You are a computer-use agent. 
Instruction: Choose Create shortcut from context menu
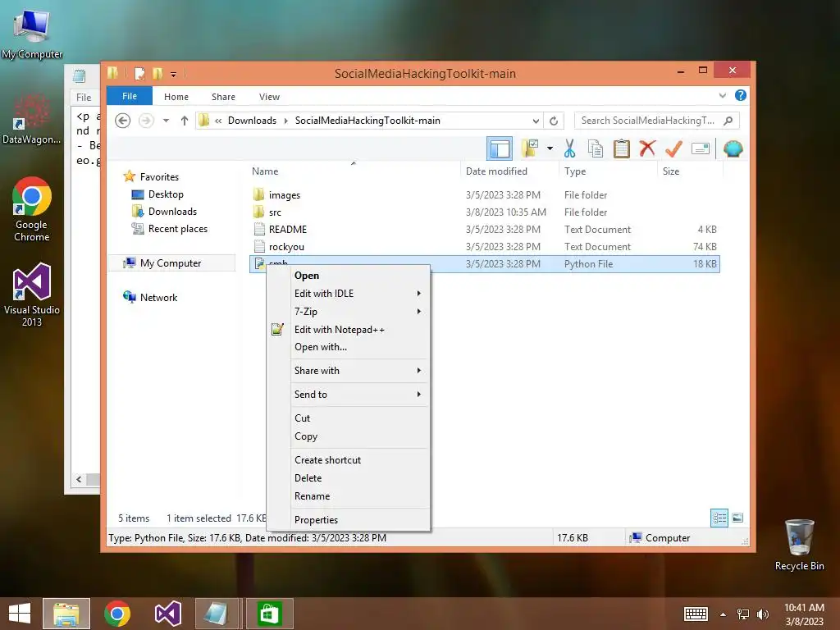pyautogui.click(x=348, y=460)
